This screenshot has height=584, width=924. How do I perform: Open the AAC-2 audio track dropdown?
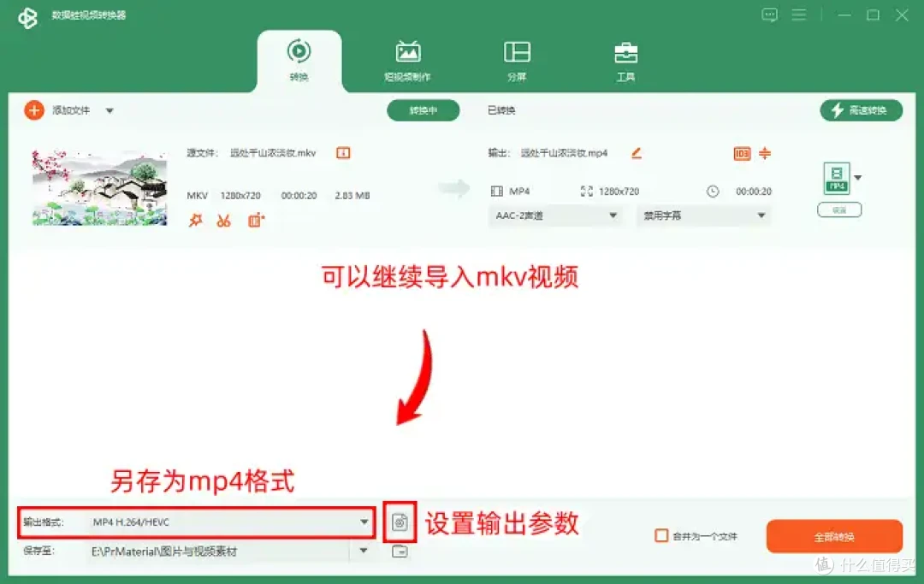click(555, 215)
